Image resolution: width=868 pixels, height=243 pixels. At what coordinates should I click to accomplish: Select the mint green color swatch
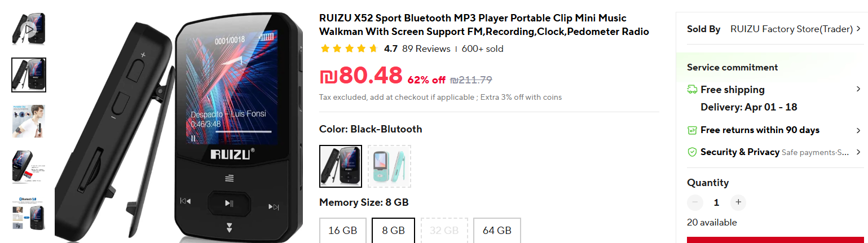tap(389, 166)
